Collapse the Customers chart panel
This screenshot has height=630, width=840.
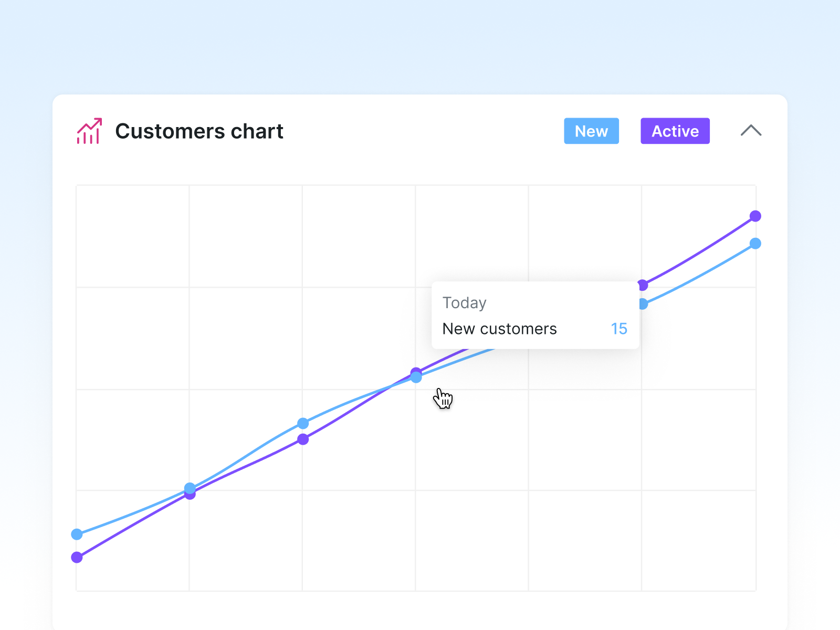click(x=751, y=131)
